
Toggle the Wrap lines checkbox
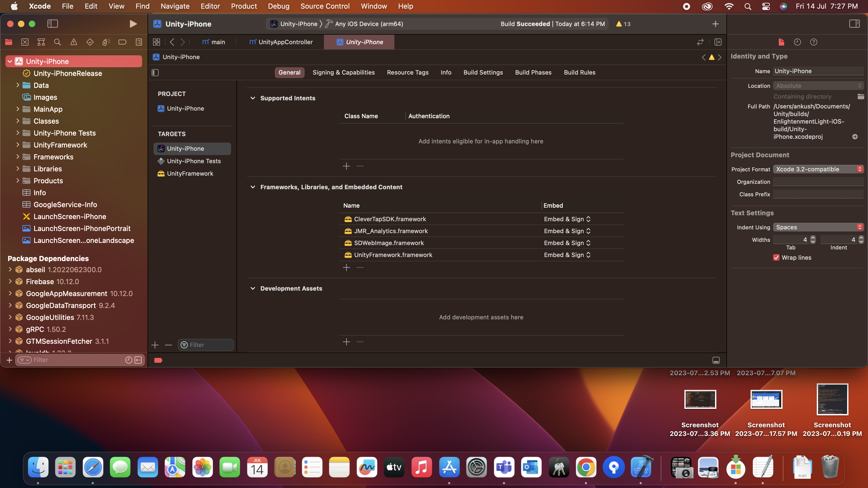point(776,258)
